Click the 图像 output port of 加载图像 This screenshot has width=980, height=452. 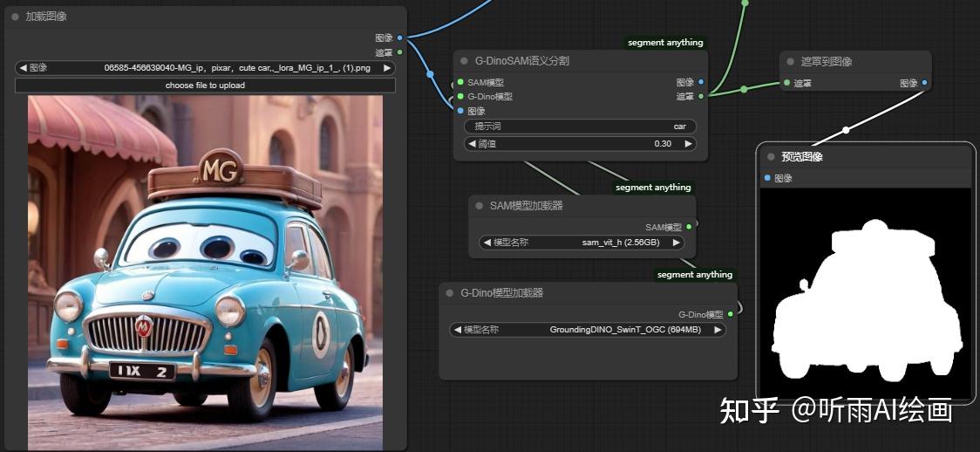399,38
